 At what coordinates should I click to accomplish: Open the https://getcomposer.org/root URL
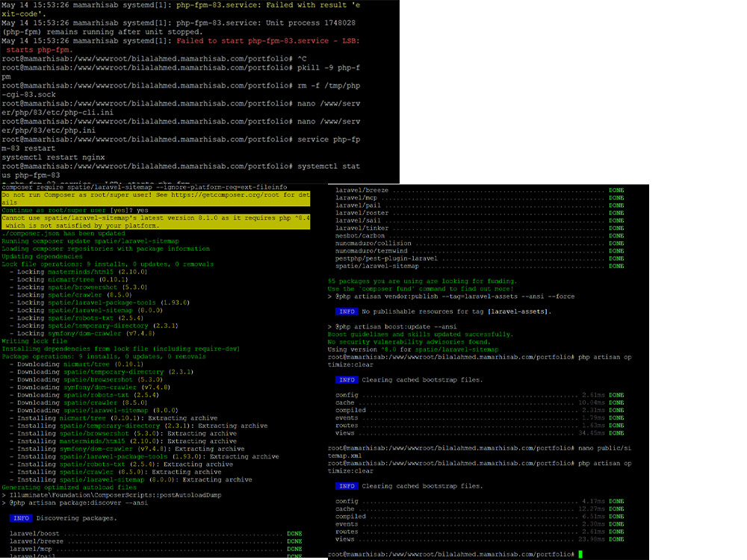tap(226, 195)
